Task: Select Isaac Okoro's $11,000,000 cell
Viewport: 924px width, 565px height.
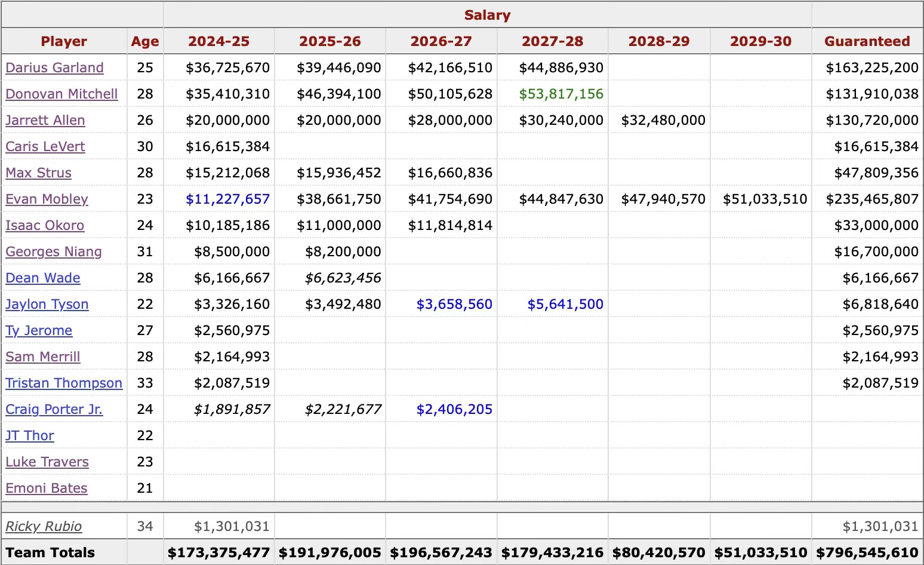Action: click(x=330, y=225)
